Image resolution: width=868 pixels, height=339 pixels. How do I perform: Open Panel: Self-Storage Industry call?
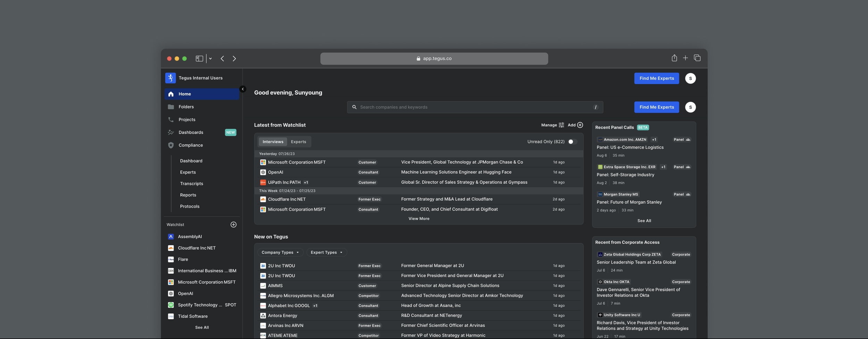[625, 175]
